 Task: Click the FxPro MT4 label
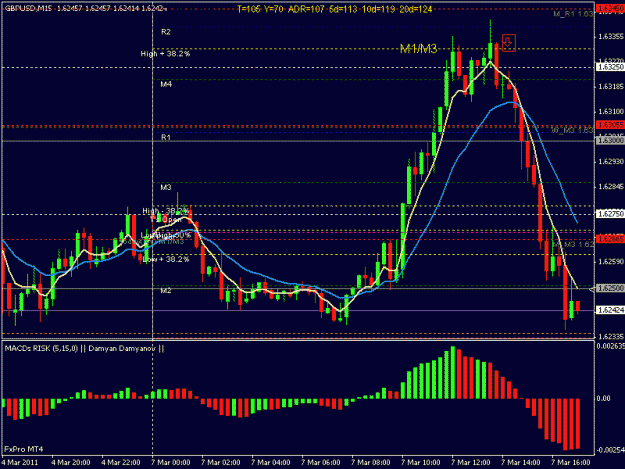coord(24,449)
